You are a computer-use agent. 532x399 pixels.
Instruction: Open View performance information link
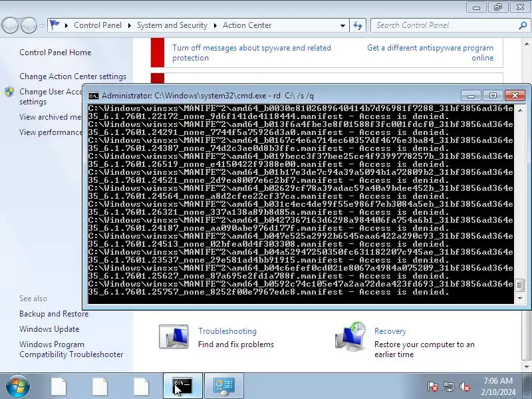tap(51, 132)
